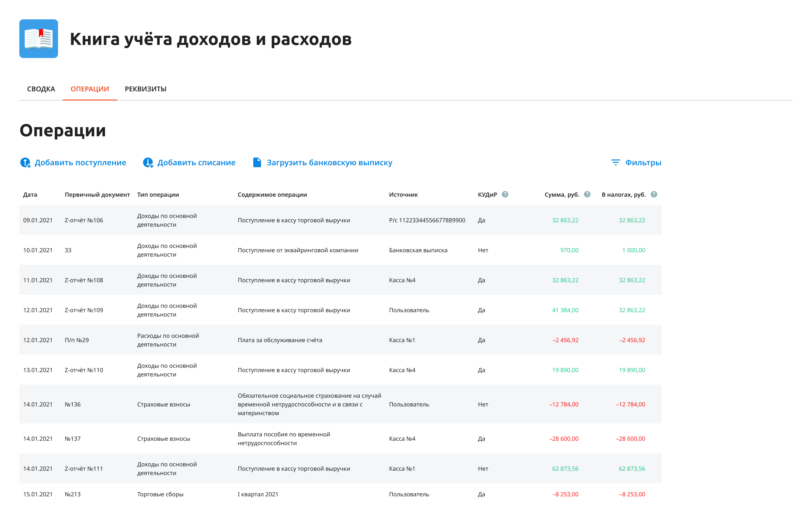Click Z-отчёт №110 document cell
The width and height of the screenshot is (812, 505).
[x=84, y=370]
